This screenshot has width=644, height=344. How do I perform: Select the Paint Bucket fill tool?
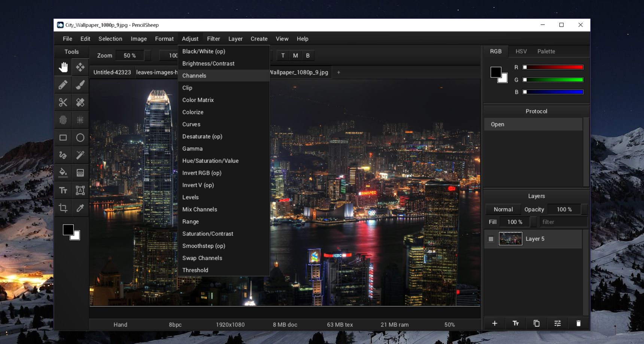[63, 173]
